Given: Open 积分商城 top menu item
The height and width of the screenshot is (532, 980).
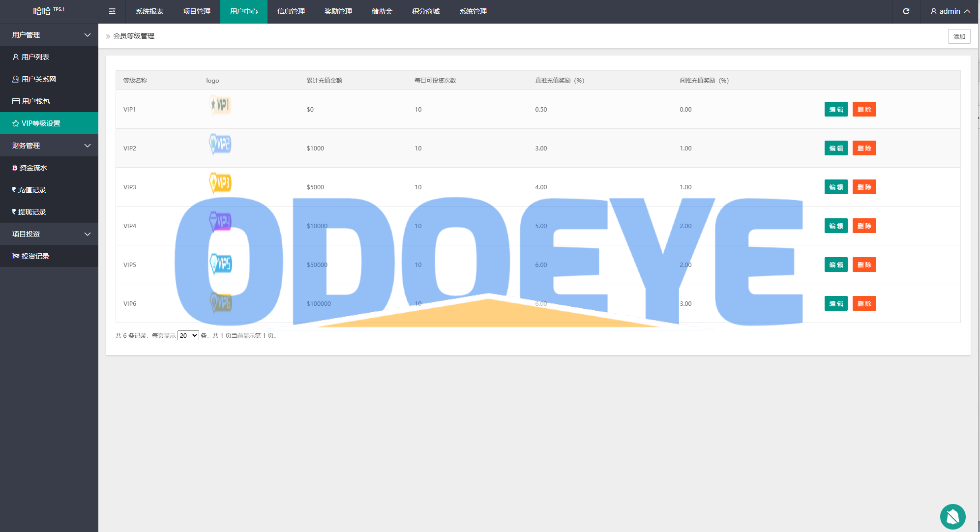Looking at the screenshot, I should [x=426, y=11].
